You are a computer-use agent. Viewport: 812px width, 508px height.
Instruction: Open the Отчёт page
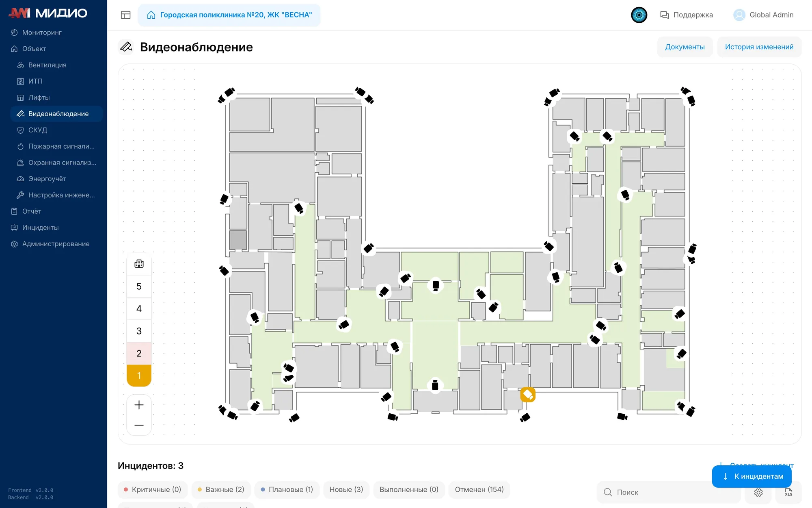[32, 211]
